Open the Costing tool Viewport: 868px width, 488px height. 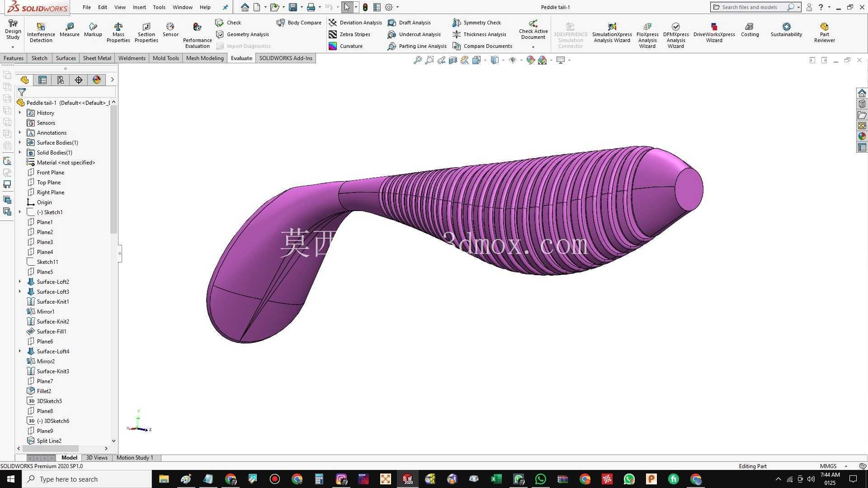(x=750, y=30)
